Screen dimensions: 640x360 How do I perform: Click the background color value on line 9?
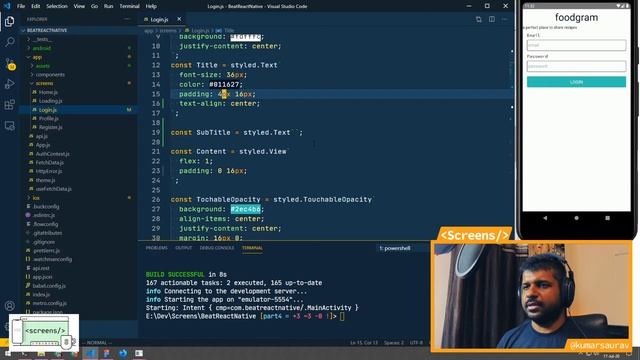[x=246, y=37]
